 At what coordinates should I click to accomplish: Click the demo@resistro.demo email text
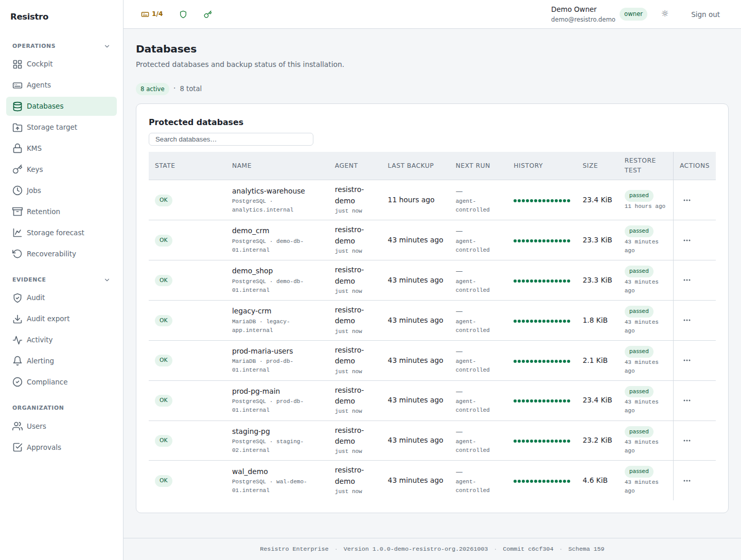click(583, 20)
